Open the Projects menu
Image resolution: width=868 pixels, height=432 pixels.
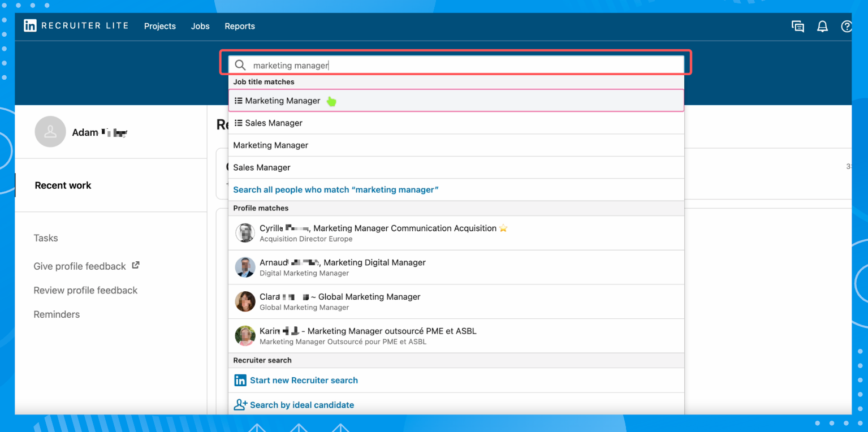point(160,26)
